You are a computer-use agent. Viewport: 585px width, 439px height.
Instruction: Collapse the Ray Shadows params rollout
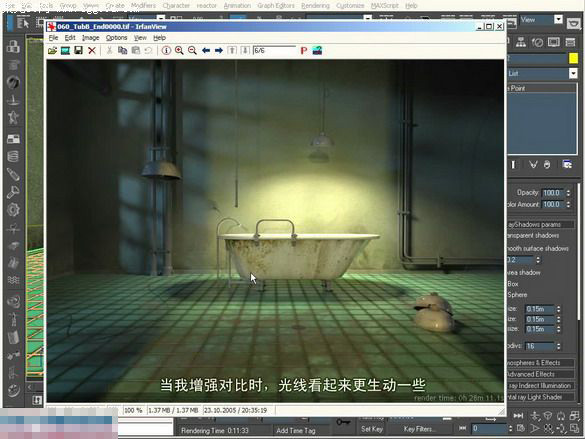(540, 225)
